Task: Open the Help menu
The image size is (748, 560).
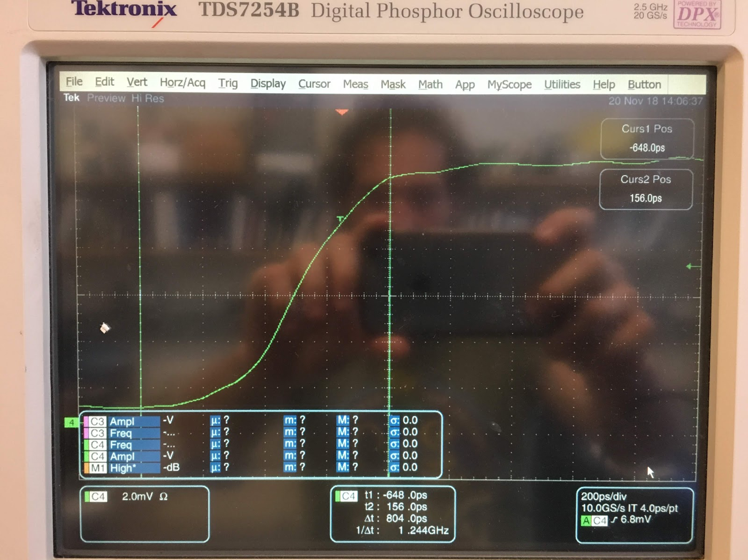Action: point(604,85)
